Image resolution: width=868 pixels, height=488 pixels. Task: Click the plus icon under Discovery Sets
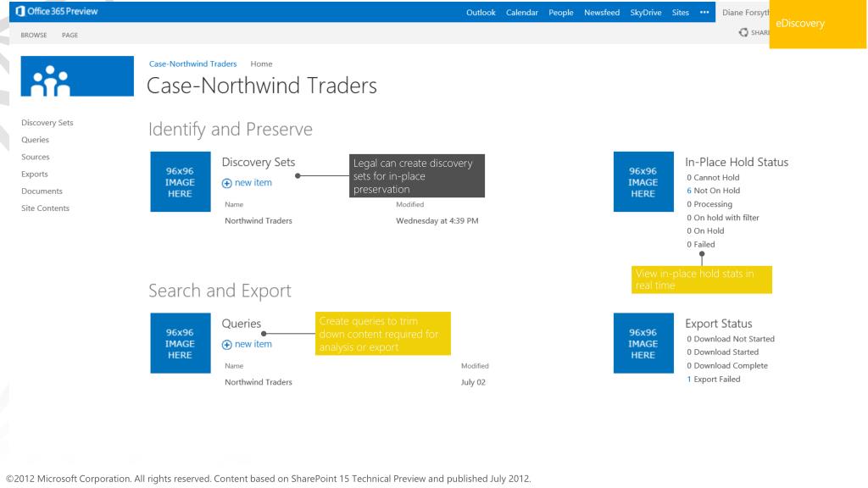point(227,183)
